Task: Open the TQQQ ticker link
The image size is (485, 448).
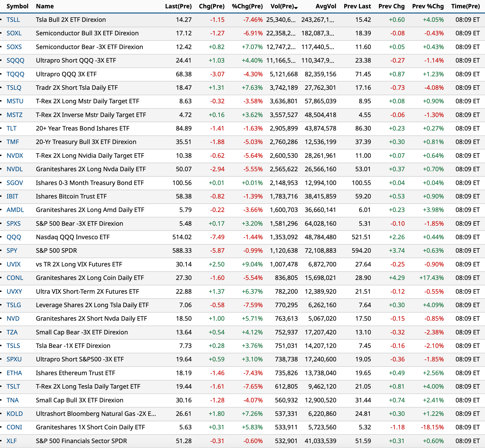Action: click(15, 74)
